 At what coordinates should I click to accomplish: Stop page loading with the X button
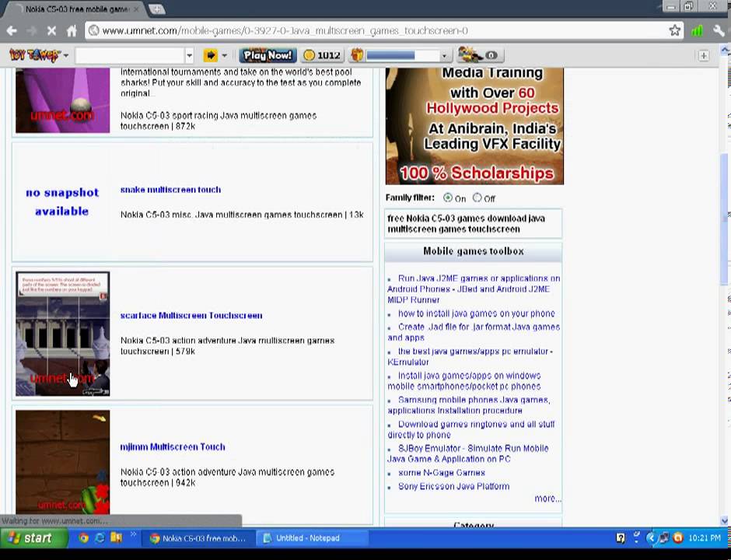[x=51, y=31]
